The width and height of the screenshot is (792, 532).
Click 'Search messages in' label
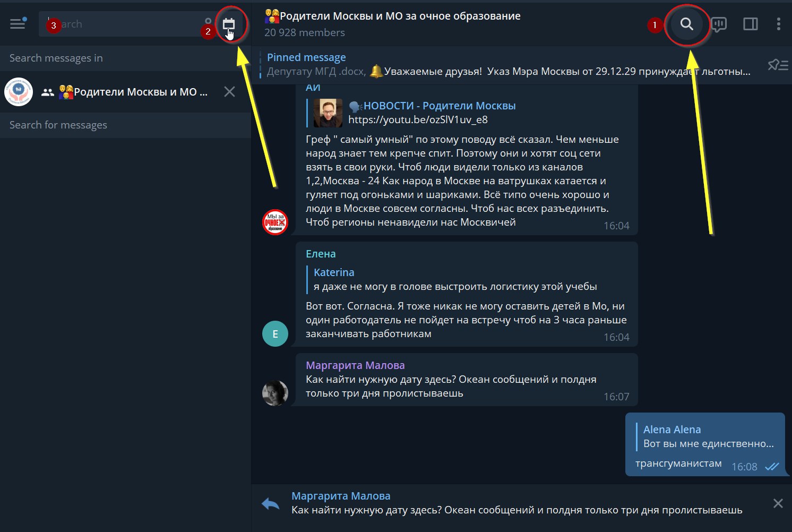pyautogui.click(x=56, y=58)
